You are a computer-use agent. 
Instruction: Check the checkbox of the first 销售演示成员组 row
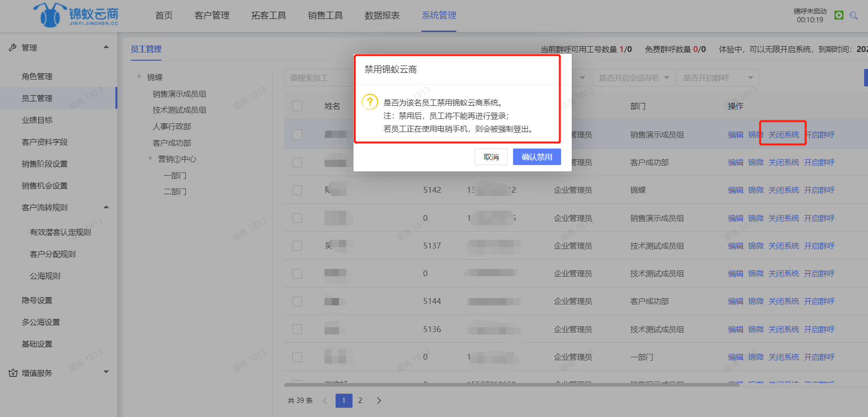297,134
